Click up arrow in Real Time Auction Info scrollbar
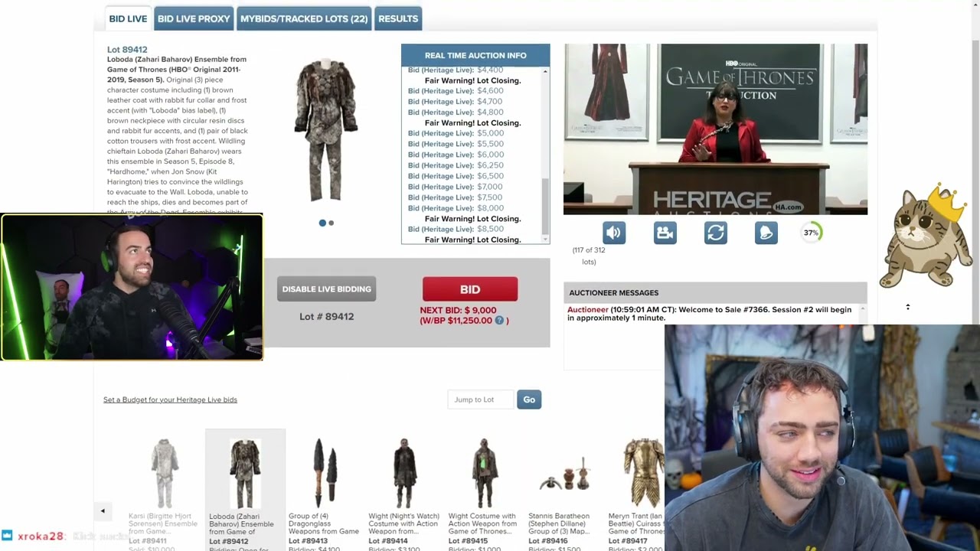The image size is (980, 551). (545, 71)
